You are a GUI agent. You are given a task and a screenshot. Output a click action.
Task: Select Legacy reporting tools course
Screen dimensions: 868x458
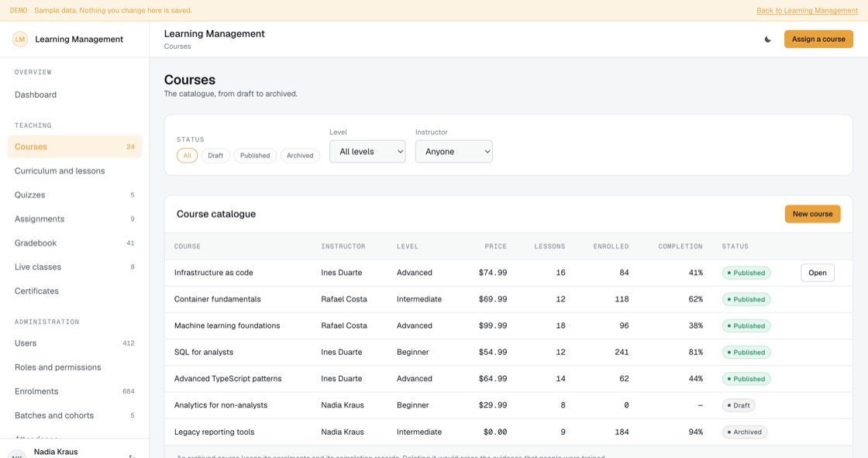pyautogui.click(x=508, y=432)
